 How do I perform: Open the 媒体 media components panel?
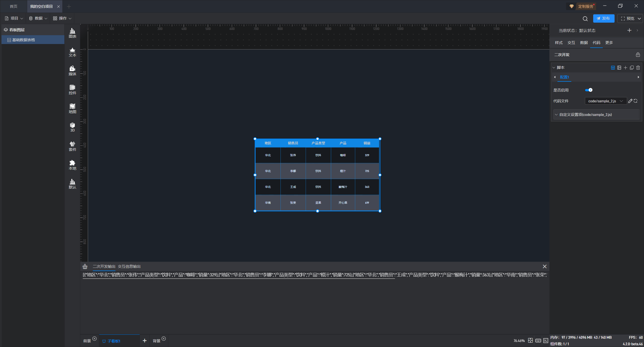[x=72, y=71]
